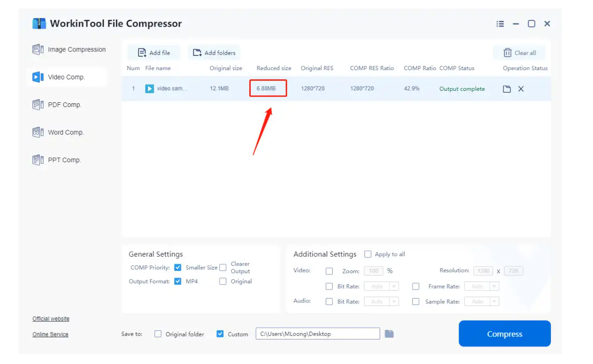The height and width of the screenshot is (364, 593).
Task: Click the Operation Status column header
Action: (525, 68)
